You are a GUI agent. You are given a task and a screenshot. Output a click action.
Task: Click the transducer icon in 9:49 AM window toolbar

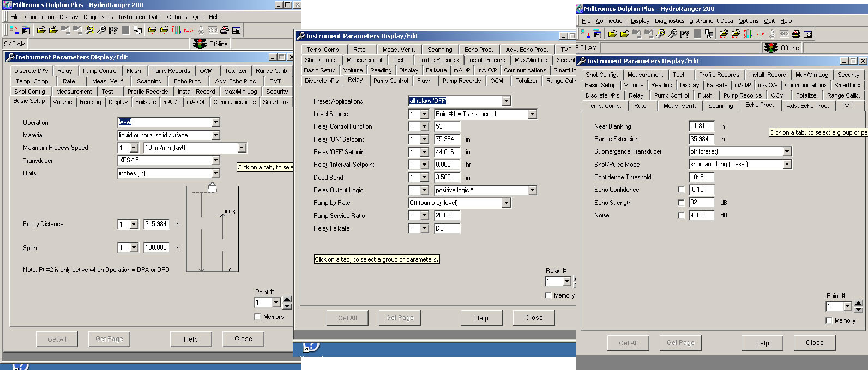(201, 30)
